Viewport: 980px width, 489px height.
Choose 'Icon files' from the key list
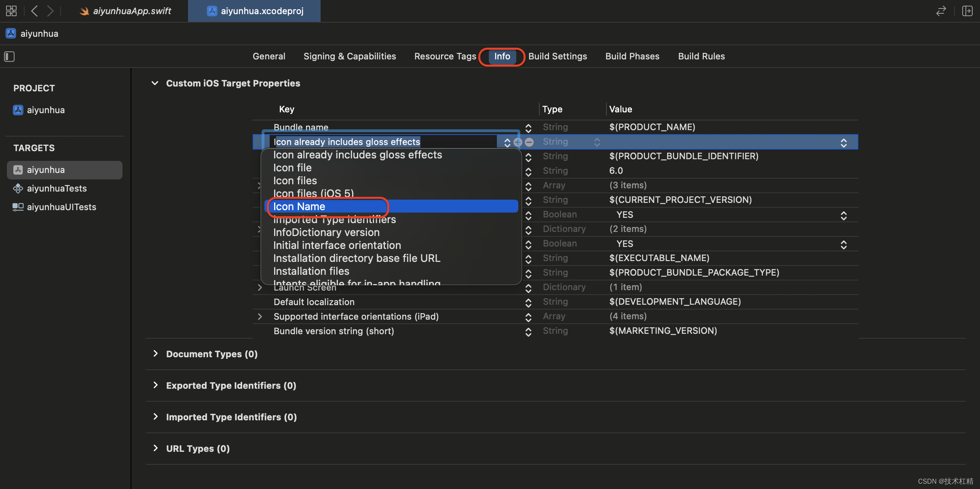[x=391, y=181]
